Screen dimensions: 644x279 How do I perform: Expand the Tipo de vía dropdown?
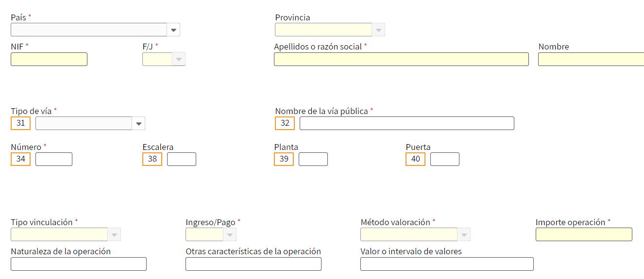(x=139, y=124)
